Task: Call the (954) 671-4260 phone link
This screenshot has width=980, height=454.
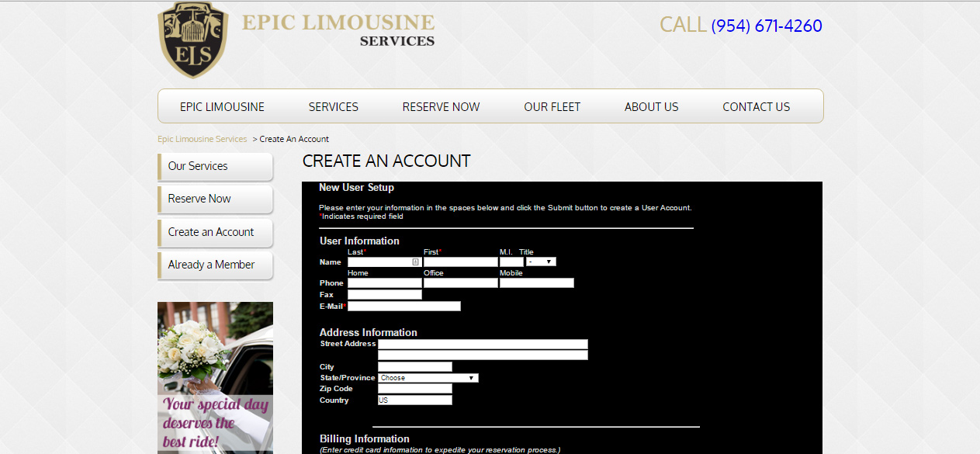Action: [x=766, y=26]
